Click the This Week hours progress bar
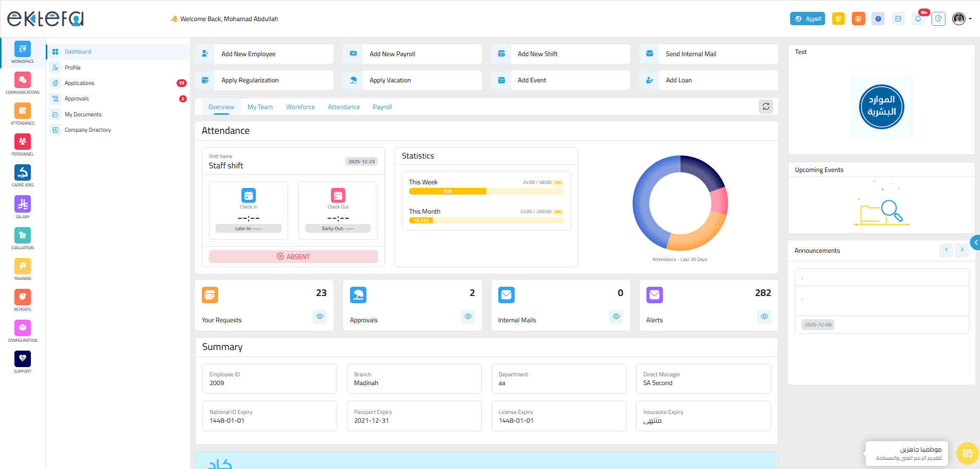980x469 pixels. [x=486, y=192]
